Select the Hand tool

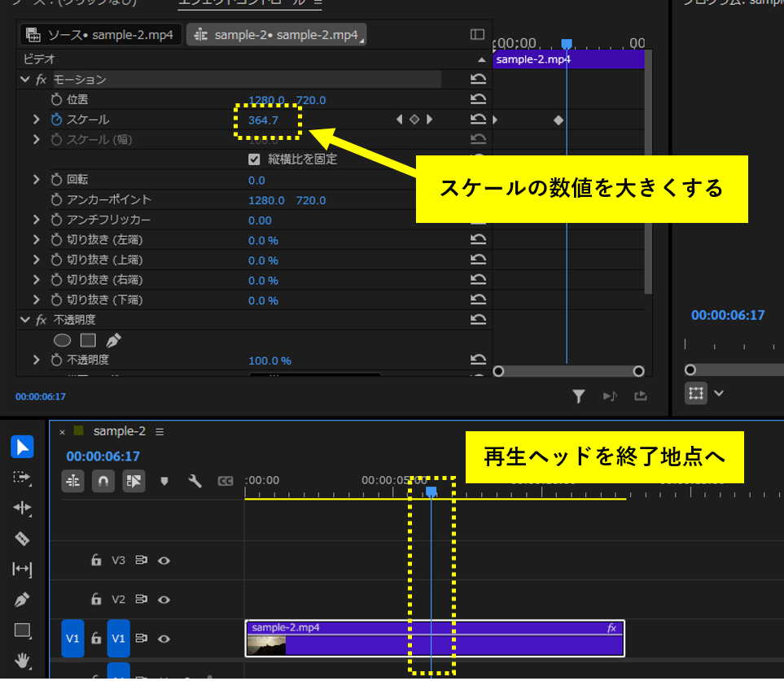coord(23,660)
